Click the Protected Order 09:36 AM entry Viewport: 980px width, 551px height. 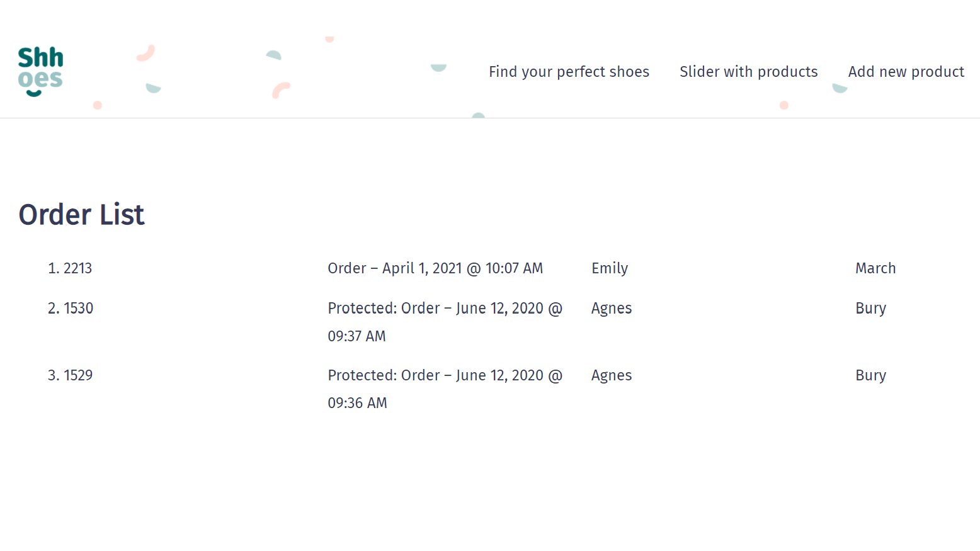coord(445,389)
